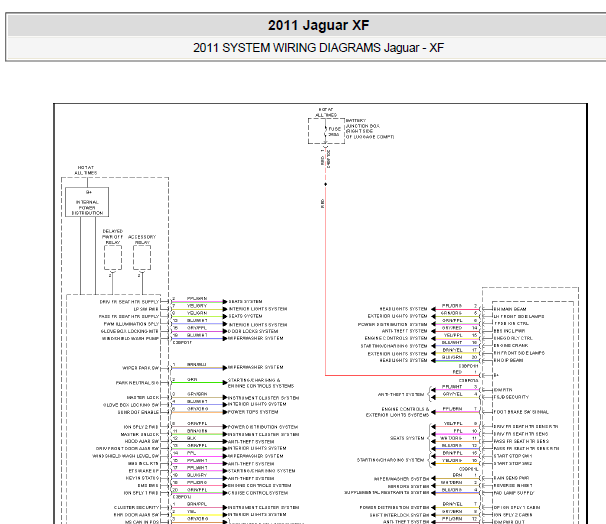Click the "PASS FR SEAT HTR SENS" label

(521, 441)
